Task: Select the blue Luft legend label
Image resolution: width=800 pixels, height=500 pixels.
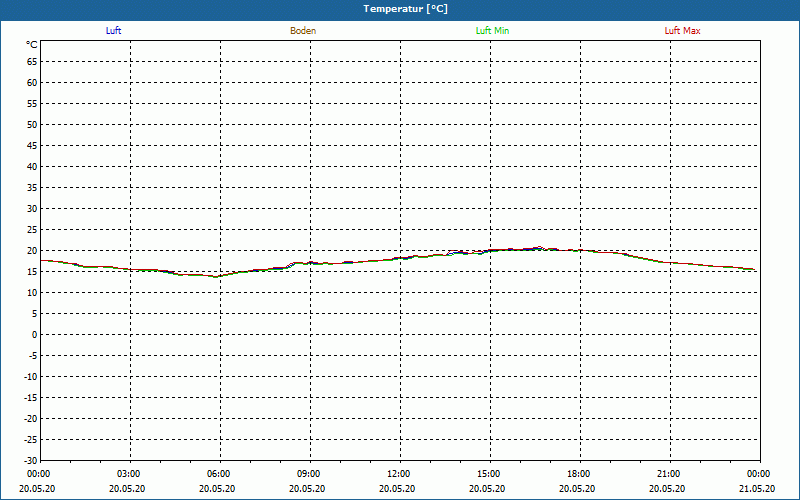Action: click(x=113, y=31)
